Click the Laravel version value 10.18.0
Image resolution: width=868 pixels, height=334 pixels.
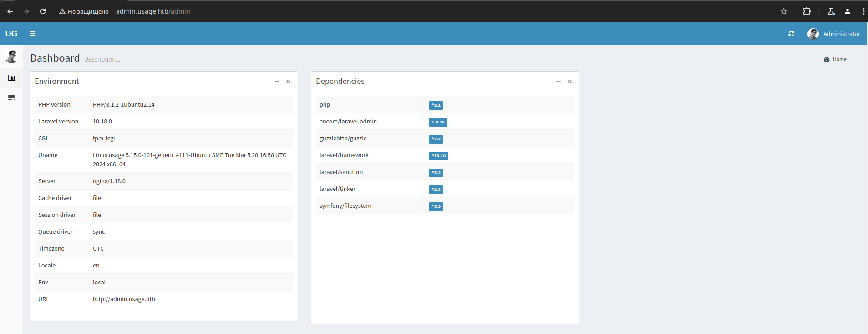[102, 121]
